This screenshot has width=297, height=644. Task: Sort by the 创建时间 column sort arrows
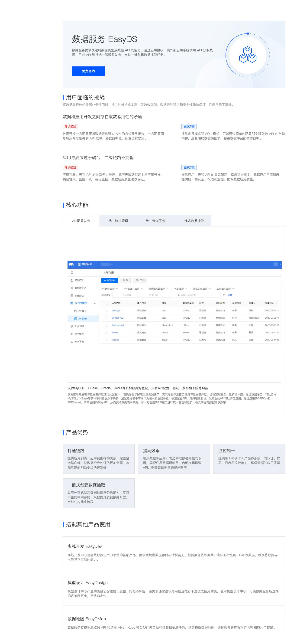pyautogui.click(x=276, y=303)
